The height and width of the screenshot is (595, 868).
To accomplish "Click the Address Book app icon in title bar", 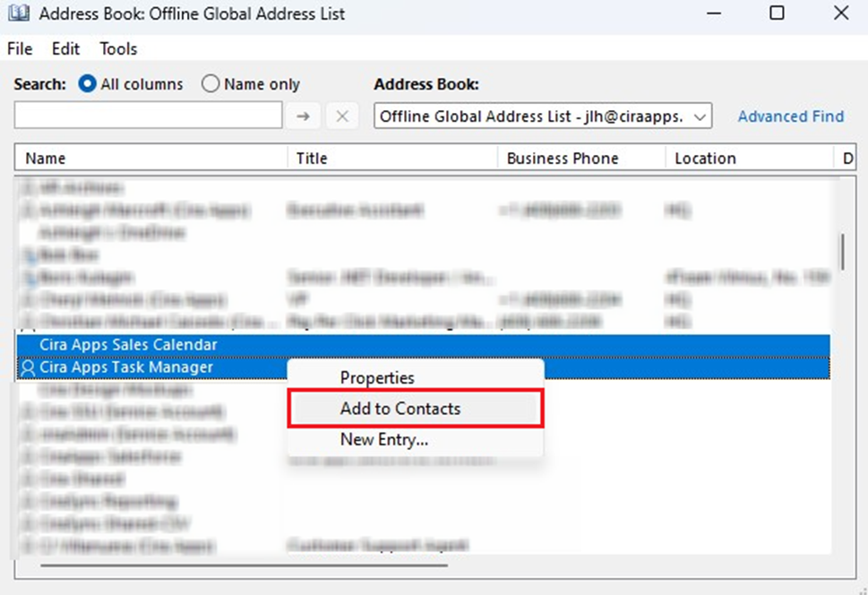I will pos(19,13).
